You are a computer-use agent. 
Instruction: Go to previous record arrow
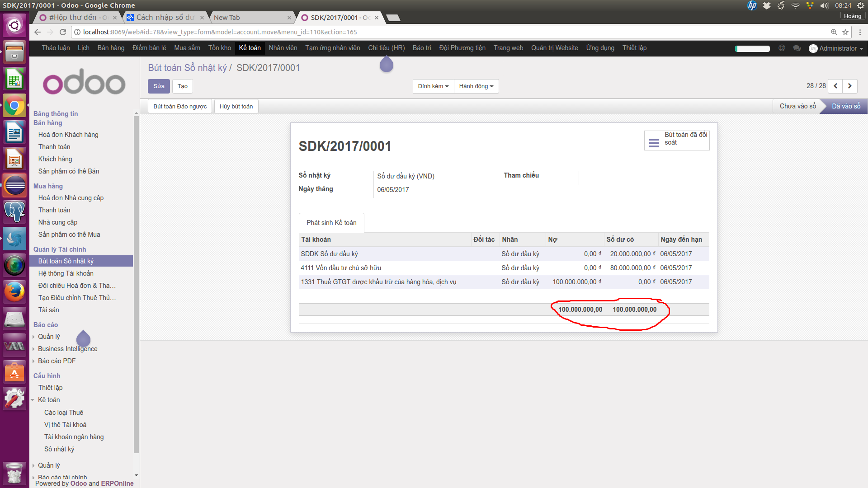click(835, 86)
